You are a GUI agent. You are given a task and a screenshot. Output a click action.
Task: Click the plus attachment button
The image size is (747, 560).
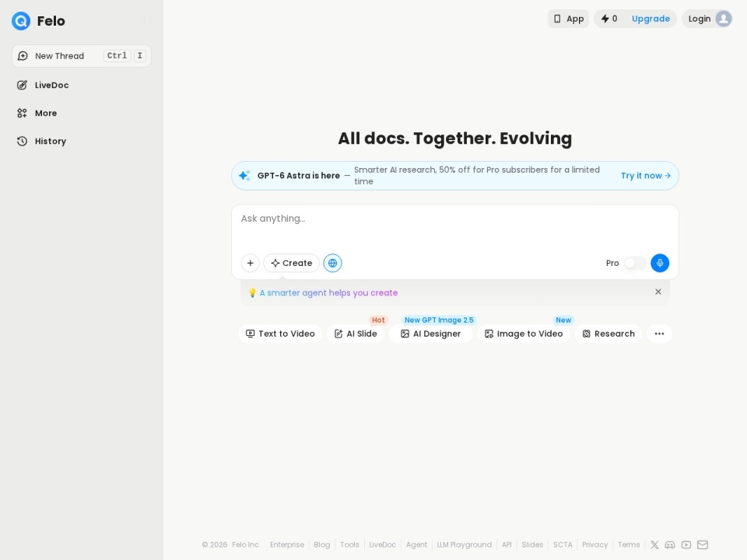(250, 263)
